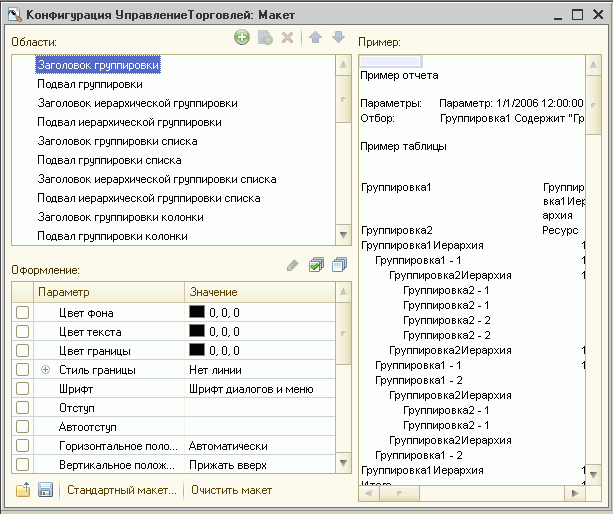Click Очистить макет button
The height and width of the screenshot is (514, 613).
[x=231, y=490]
